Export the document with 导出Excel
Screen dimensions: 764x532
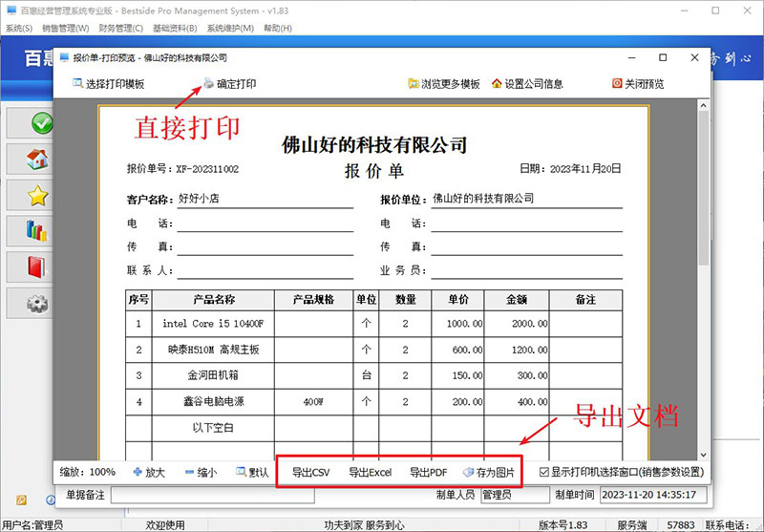pyautogui.click(x=370, y=472)
